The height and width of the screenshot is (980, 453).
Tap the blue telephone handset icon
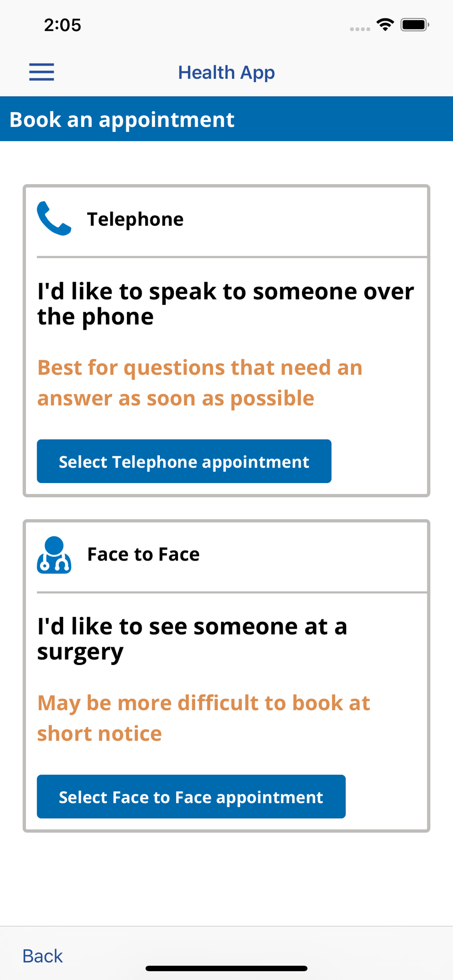(54, 219)
